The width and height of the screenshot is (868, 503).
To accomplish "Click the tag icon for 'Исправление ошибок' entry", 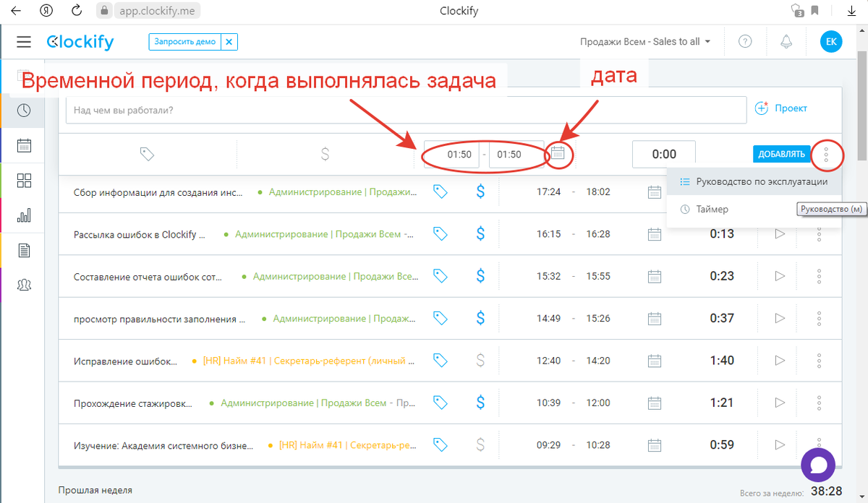I will coord(440,360).
